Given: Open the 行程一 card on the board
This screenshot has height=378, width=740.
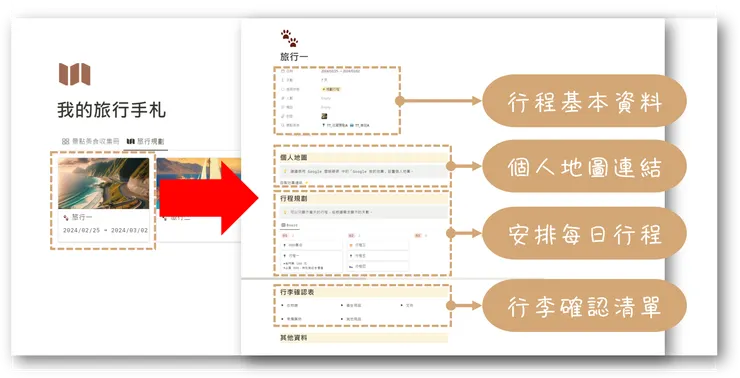Looking at the screenshot, I should click(x=311, y=261).
